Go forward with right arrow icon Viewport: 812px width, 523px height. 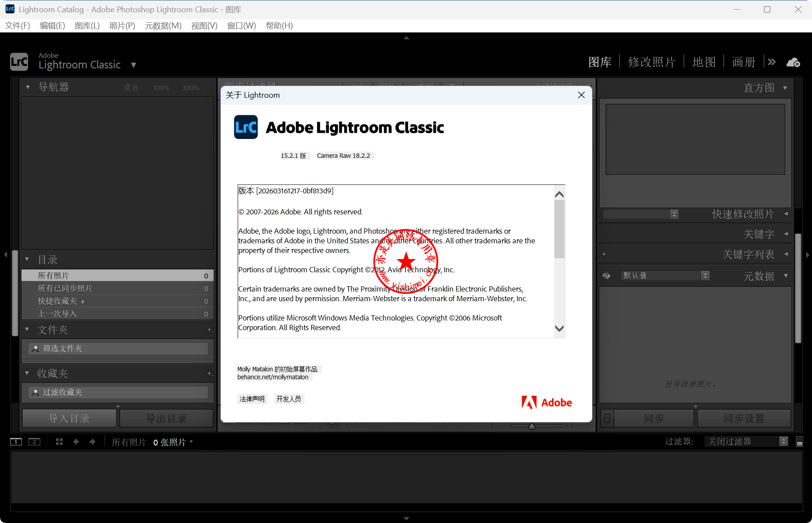tap(92, 442)
